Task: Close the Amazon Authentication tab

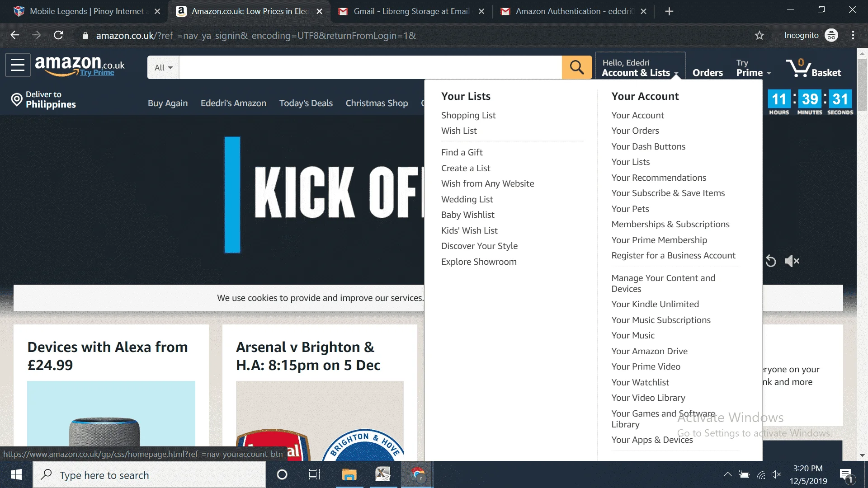Action: point(644,11)
